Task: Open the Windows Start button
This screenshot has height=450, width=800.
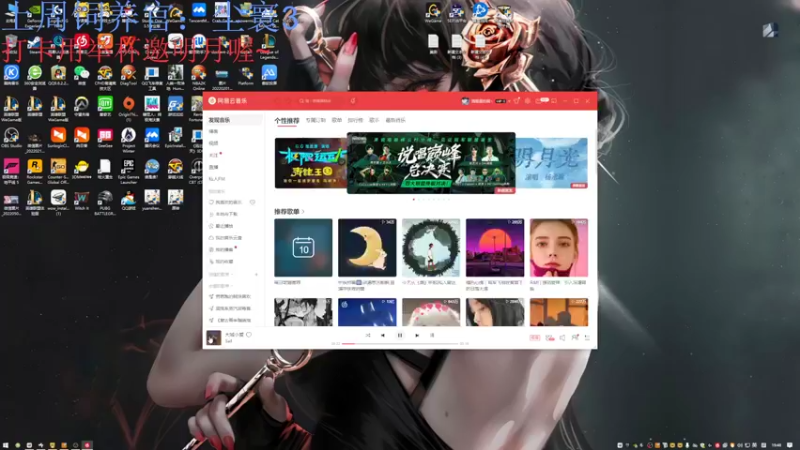Action: click(x=6, y=445)
